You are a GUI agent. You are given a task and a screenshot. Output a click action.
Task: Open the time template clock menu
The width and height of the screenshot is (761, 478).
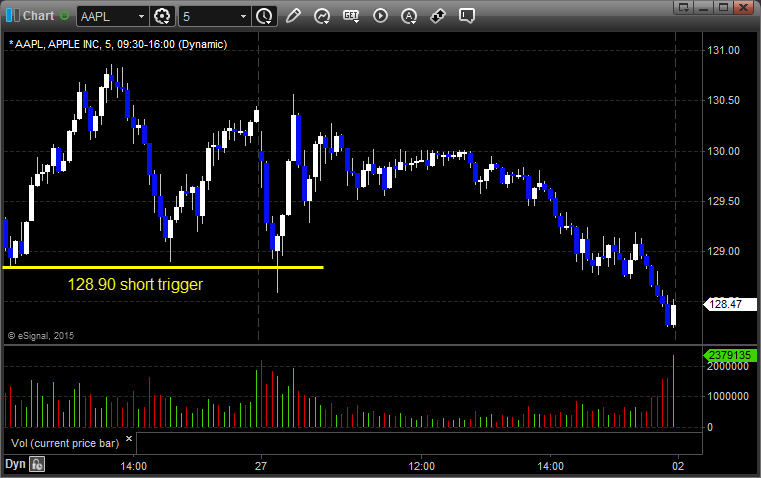[265, 16]
